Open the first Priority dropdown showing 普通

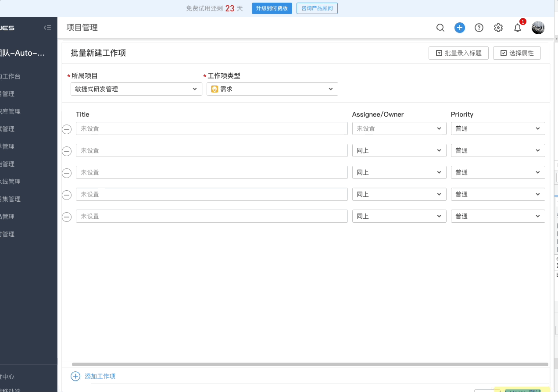[x=497, y=128]
